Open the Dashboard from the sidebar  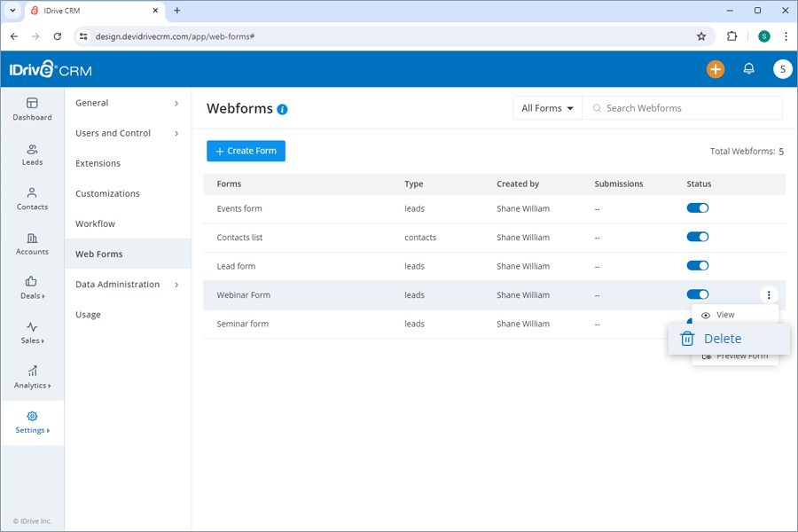point(32,109)
